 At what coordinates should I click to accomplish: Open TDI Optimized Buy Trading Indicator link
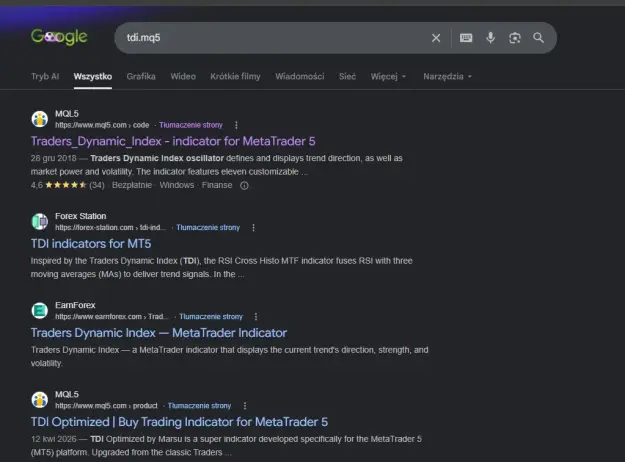(x=179, y=422)
